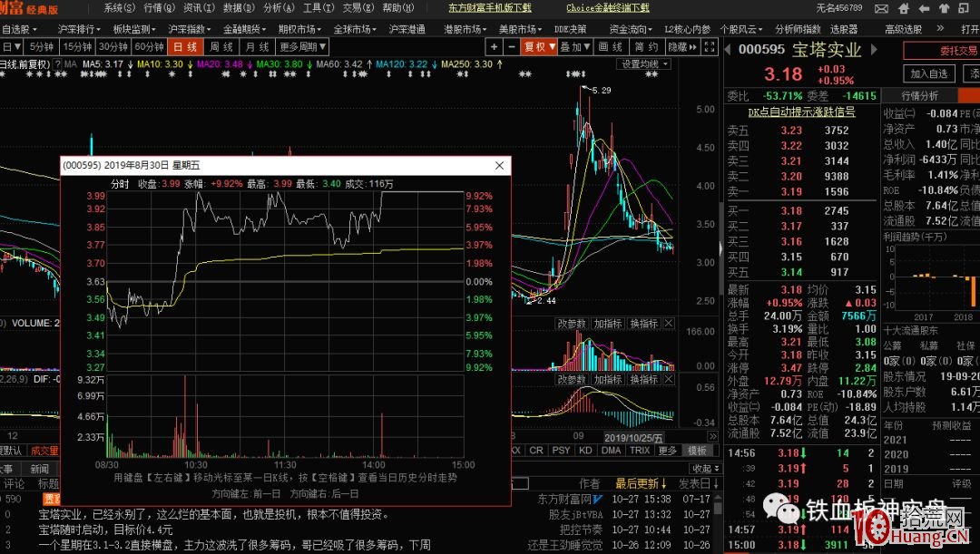
Task: Open 高级选股 toolbar item
Action: click(x=903, y=29)
